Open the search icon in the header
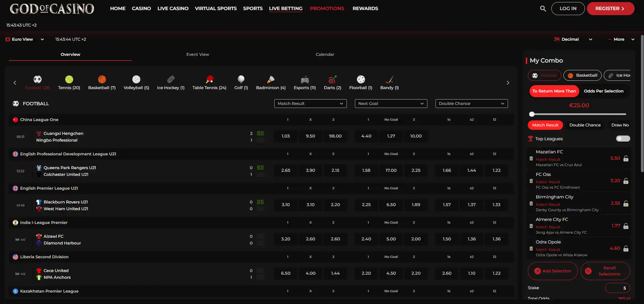This screenshot has height=304, width=644. (543, 8)
